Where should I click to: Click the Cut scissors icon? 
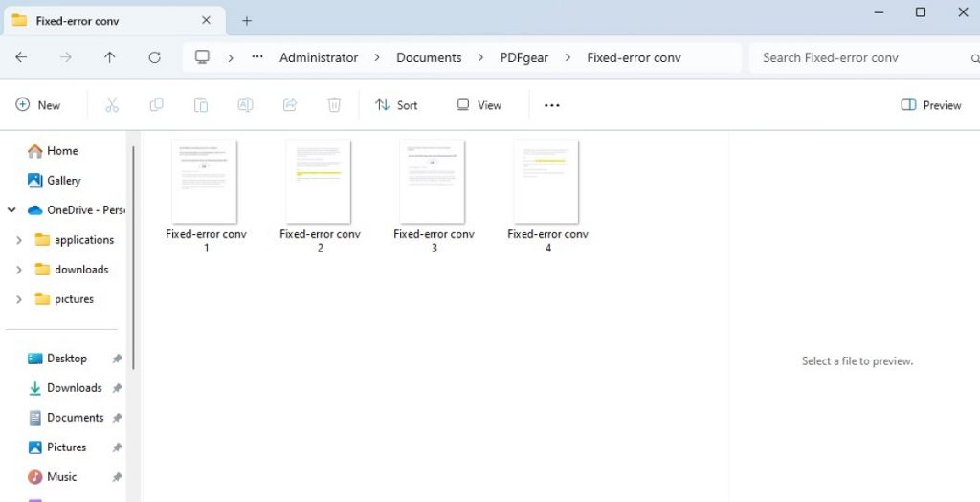coord(112,105)
